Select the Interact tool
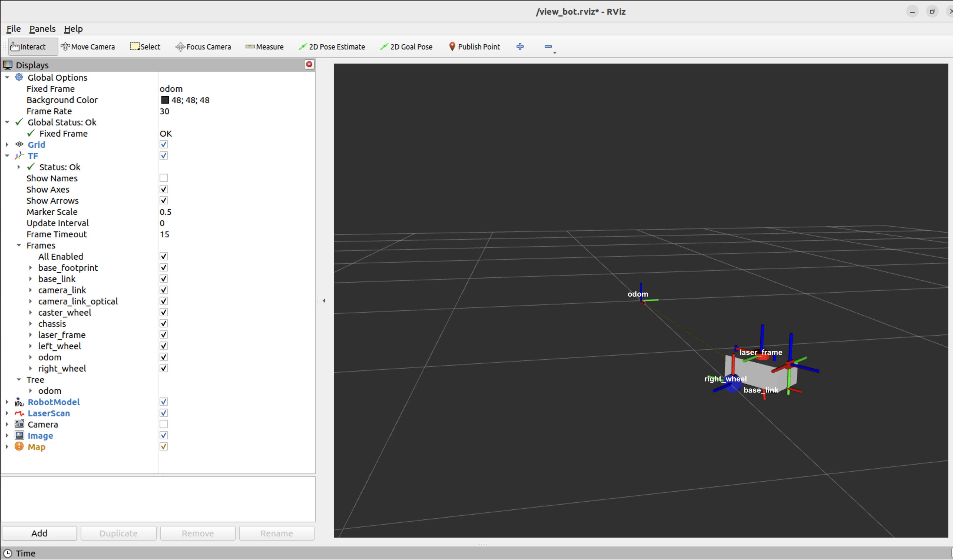The width and height of the screenshot is (953, 560). coord(33,47)
